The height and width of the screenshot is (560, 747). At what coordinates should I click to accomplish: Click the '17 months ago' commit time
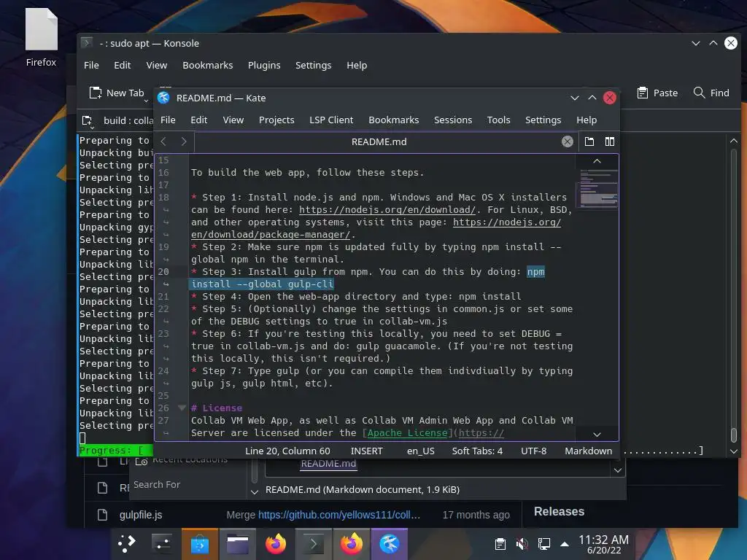click(x=476, y=515)
